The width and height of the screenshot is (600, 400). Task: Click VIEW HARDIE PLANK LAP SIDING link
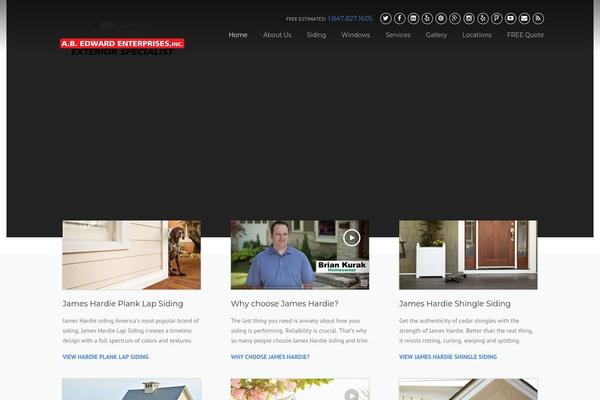(x=106, y=357)
